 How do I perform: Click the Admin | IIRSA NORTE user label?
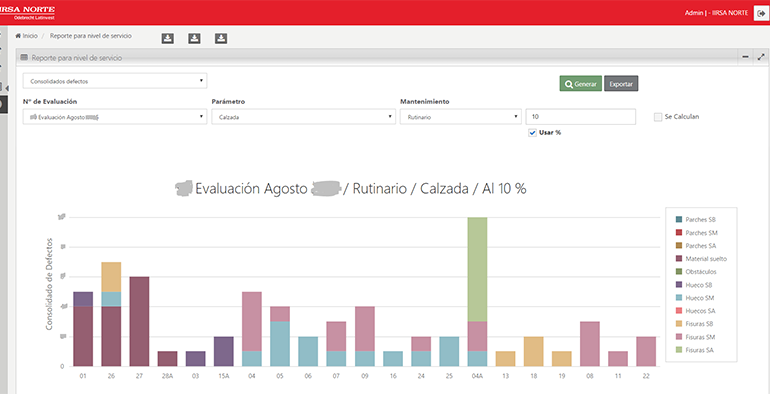coord(716,13)
